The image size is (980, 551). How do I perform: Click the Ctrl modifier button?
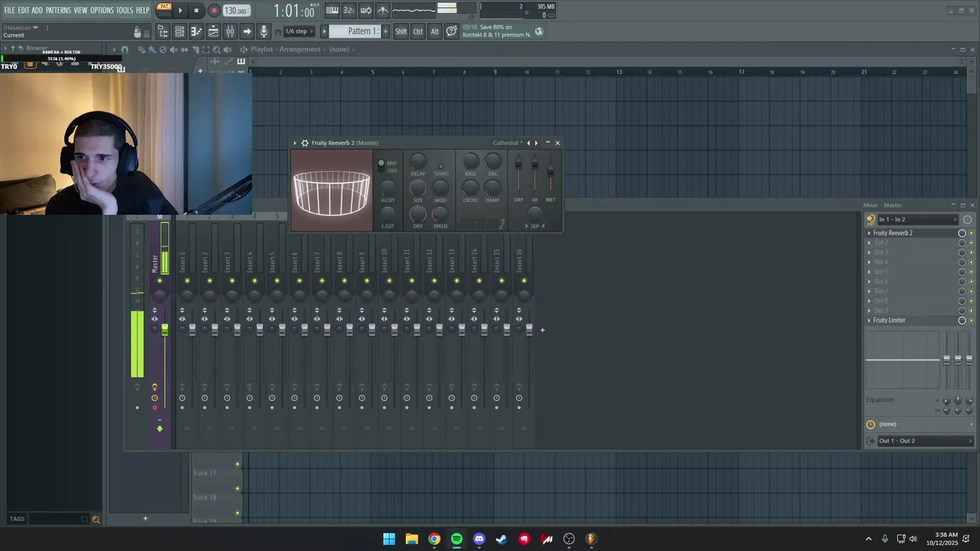pyautogui.click(x=418, y=31)
